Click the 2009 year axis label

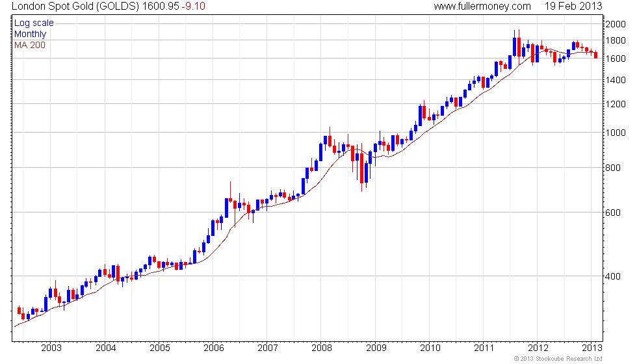click(x=376, y=348)
